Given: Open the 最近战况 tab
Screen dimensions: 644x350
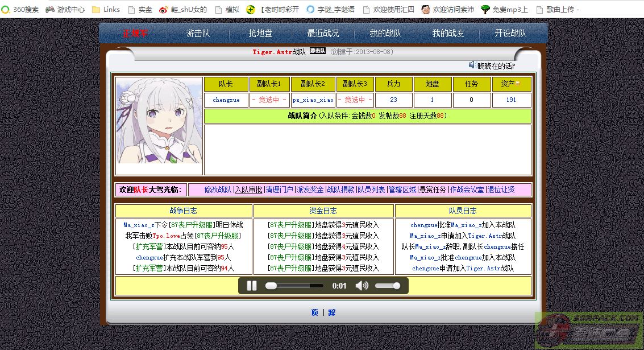Looking at the screenshot, I should 323,34.
